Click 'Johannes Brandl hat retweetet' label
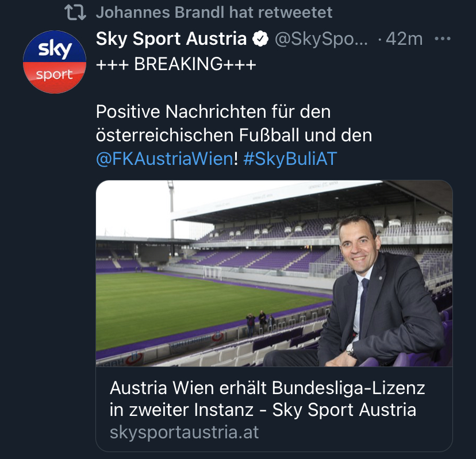This screenshot has height=459, width=476. click(x=214, y=13)
